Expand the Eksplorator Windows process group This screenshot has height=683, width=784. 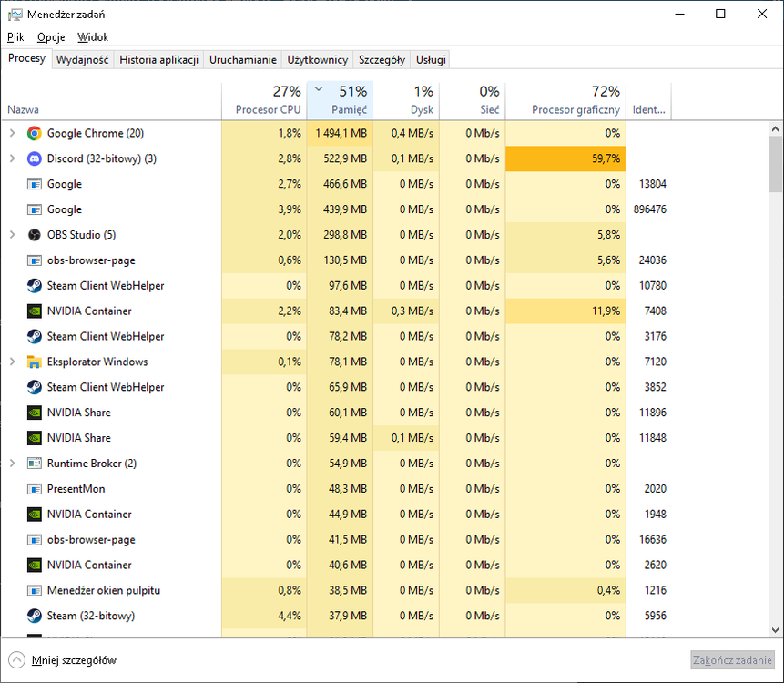(x=13, y=362)
